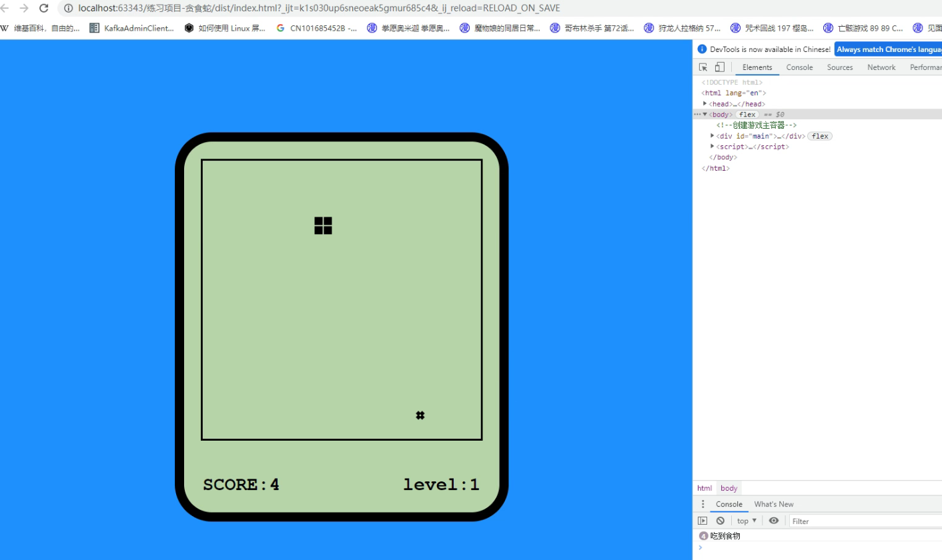Click the food item in game stage
942x560 pixels.
coord(420,415)
